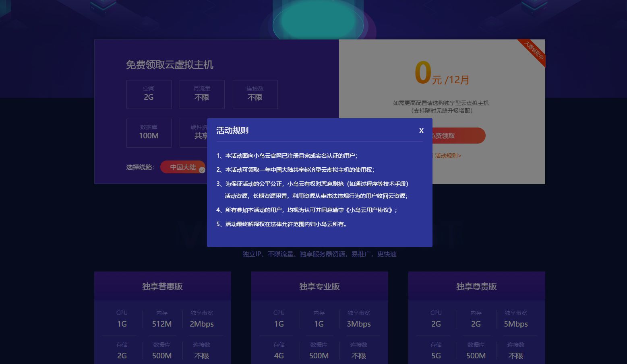Click the 数据库 100M spec box
The height and width of the screenshot is (364, 627).
[x=149, y=133]
